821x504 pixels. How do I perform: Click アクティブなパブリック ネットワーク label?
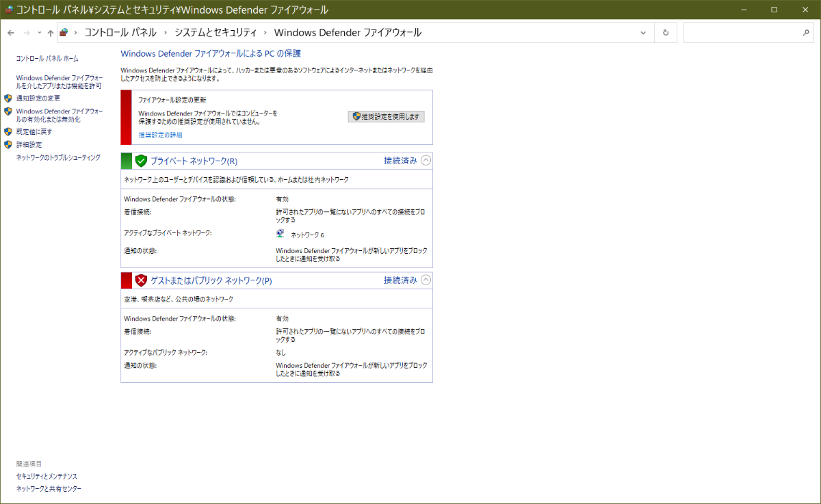coord(166,352)
